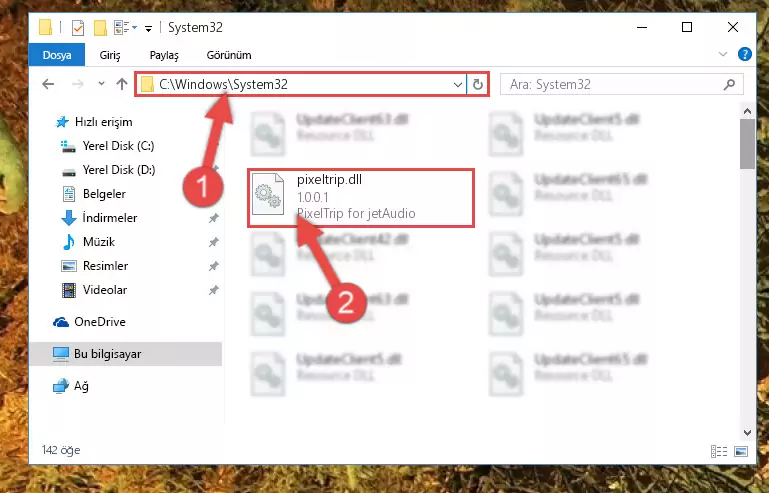Select Bu bilgisayar in navigation pane

pos(126,354)
